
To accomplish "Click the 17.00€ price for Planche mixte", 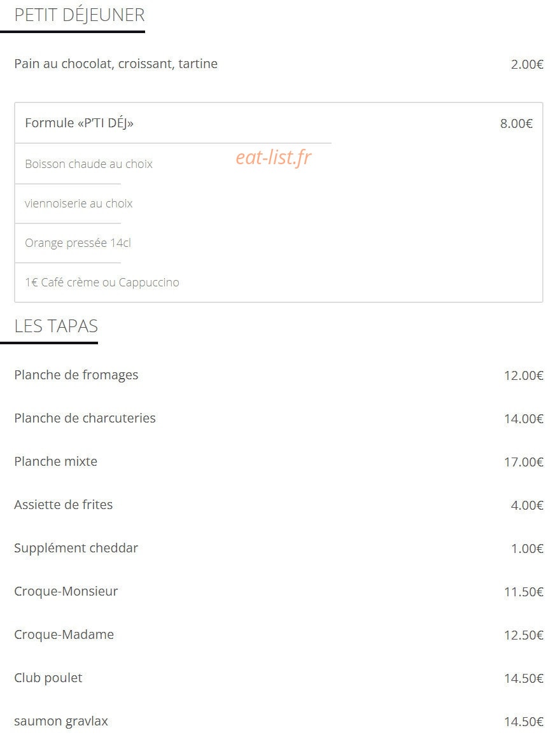I will click(524, 462).
